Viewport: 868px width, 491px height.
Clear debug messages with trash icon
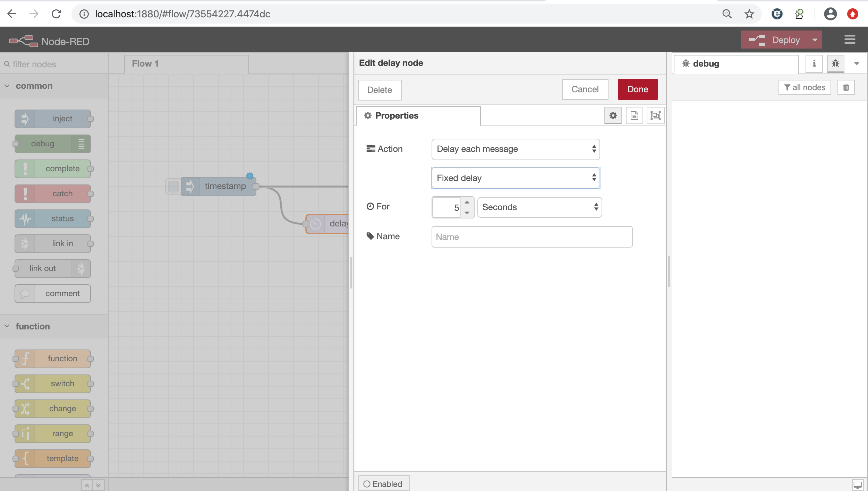tap(846, 87)
